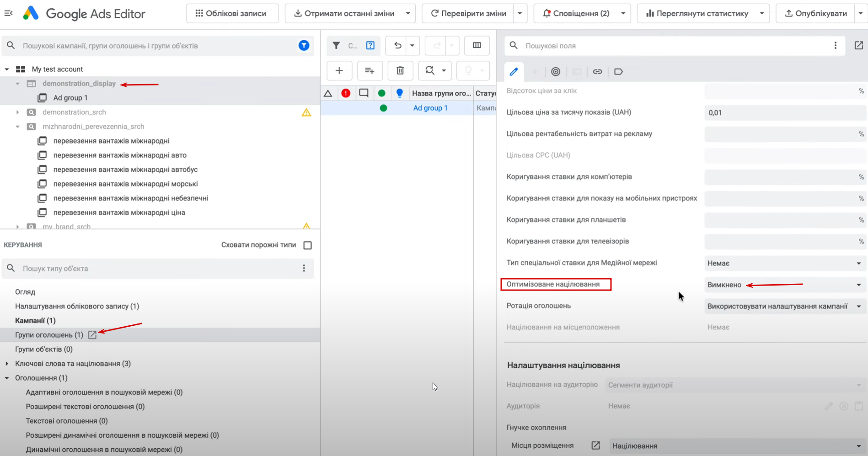The height and width of the screenshot is (456, 868).
Task: Select Текстові оголошення (0)
Action: coord(67,421)
